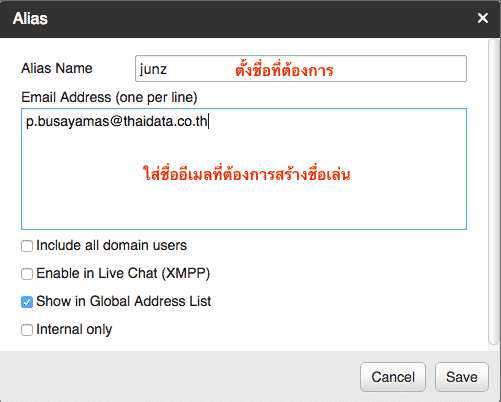Click the "Internal only" label text
501x402 pixels.
click(x=74, y=329)
